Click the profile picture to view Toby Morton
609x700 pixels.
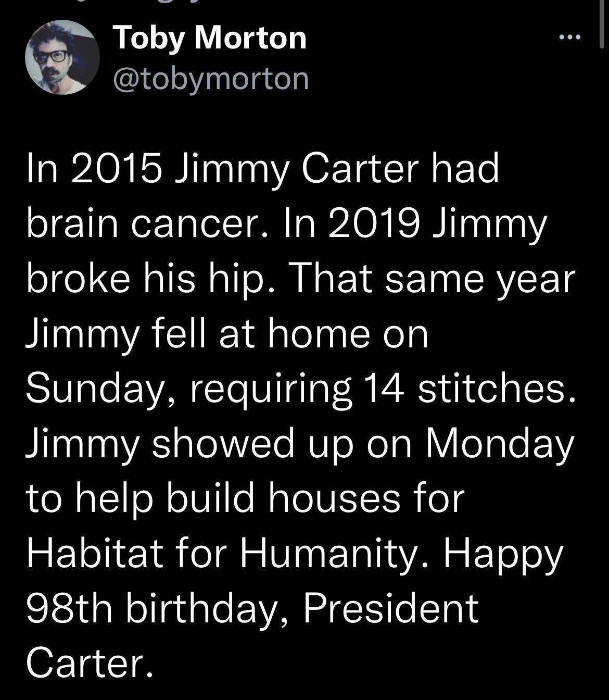pyautogui.click(x=62, y=57)
